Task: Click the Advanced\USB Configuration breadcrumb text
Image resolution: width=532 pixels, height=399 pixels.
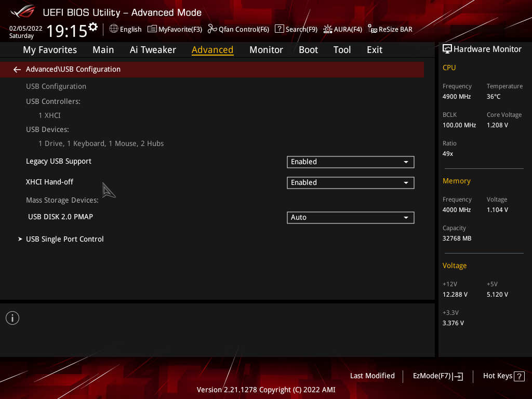Action: tap(73, 69)
